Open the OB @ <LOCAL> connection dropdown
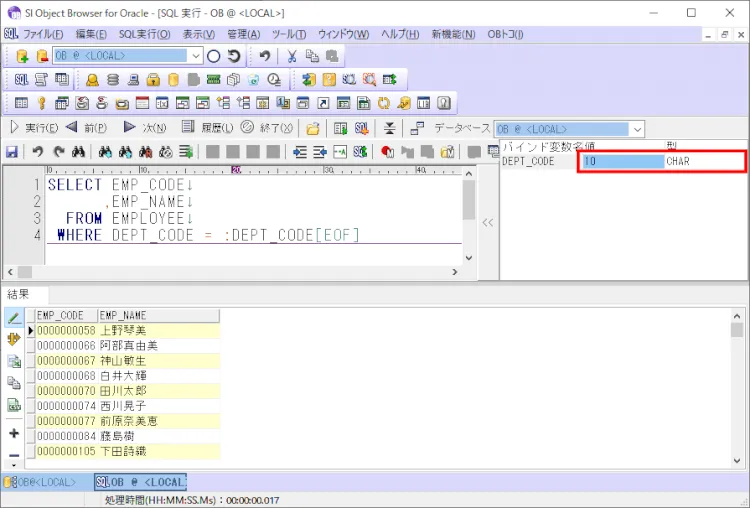Viewport: 750px width, 508px height. coord(196,56)
